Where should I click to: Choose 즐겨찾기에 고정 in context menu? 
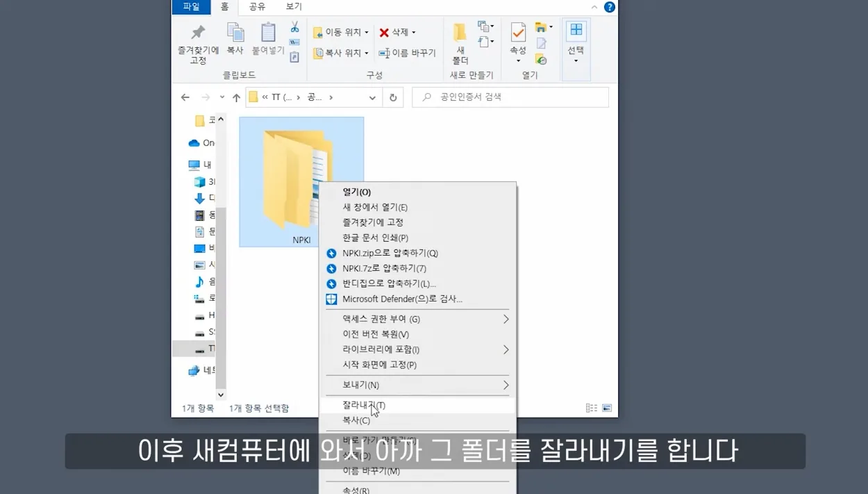pyautogui.click(x=417, y=222)
